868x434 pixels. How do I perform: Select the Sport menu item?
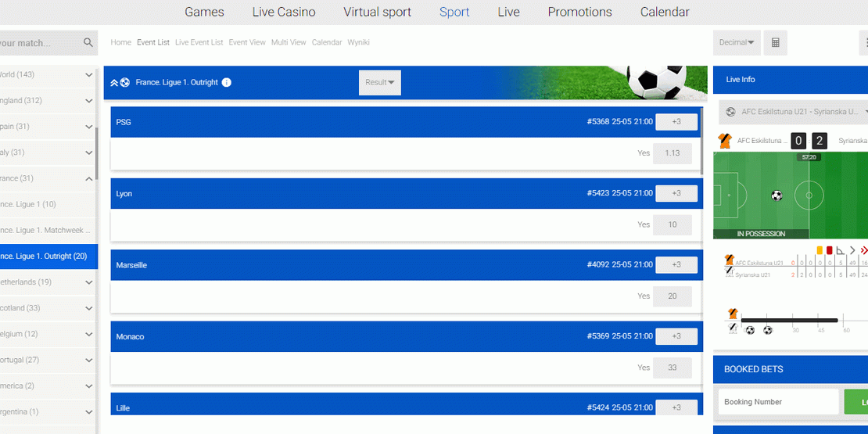pyautogui.click(x=454, y=13)
